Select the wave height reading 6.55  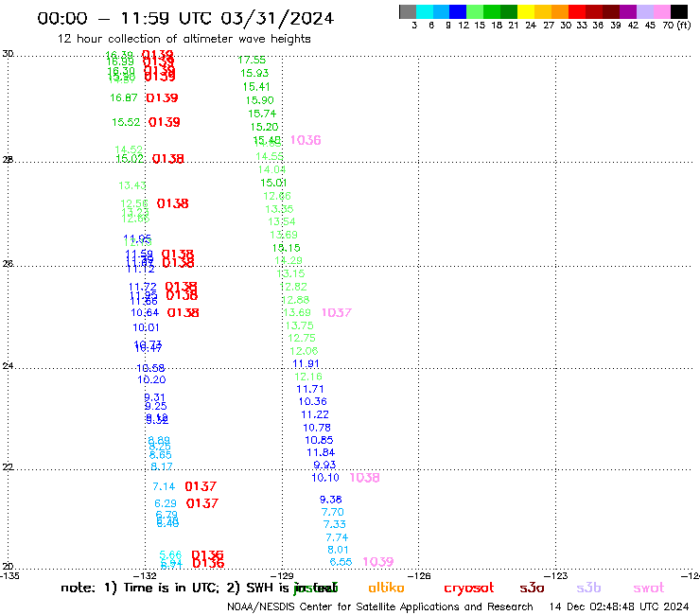pos(341,562)
